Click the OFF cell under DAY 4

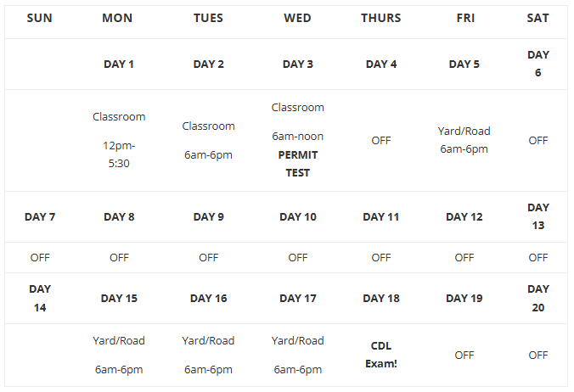pos(381,140)
